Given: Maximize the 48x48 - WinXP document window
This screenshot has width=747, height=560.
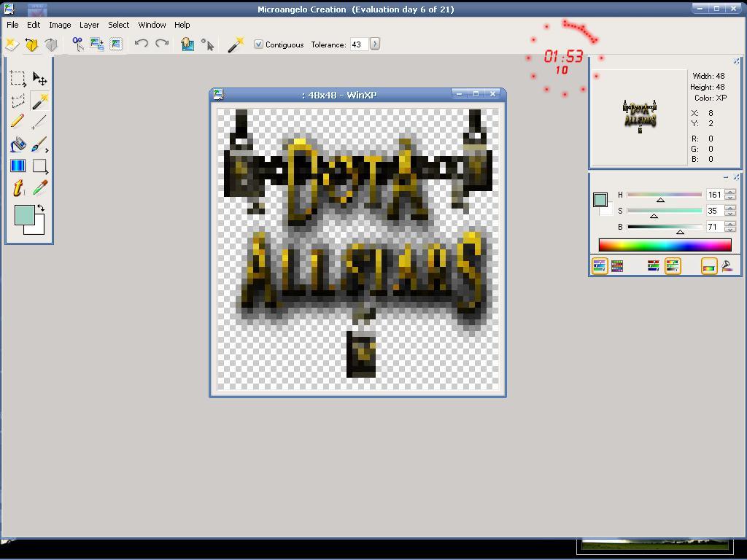Looking at the screenshot, I should (476, 94).
